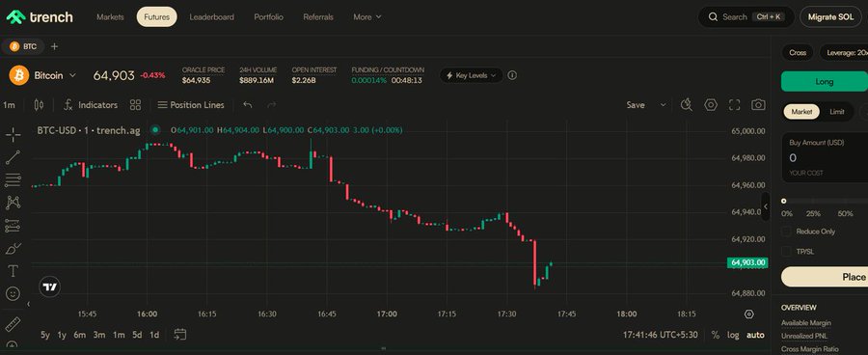Collapse the order panel side arrow
Screen dimensions: 868x355
[766, 206]
